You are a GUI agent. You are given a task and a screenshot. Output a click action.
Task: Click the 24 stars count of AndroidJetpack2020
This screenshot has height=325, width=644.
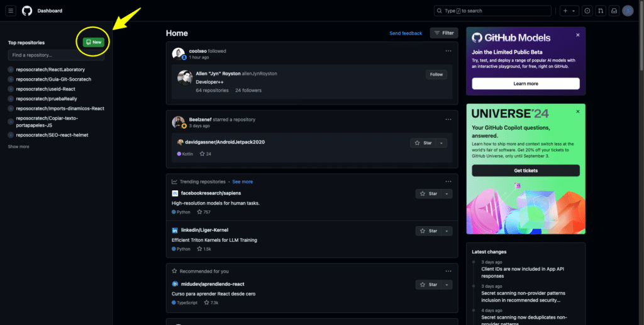206,154
